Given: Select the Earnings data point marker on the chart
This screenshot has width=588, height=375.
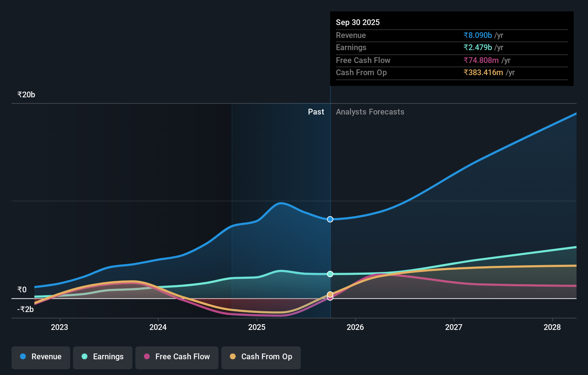Looking at the screenshot, I should click(330, 274).
